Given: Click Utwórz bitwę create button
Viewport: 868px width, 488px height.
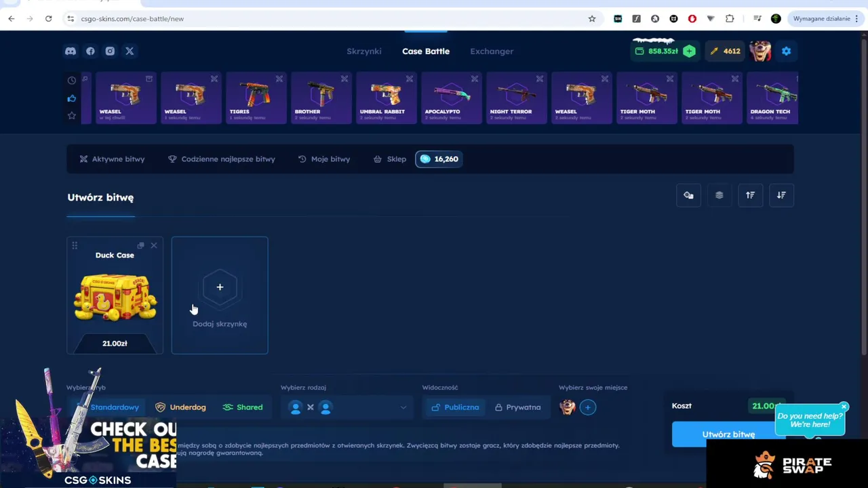Looking at the screenshot, I should coord(728,434).
